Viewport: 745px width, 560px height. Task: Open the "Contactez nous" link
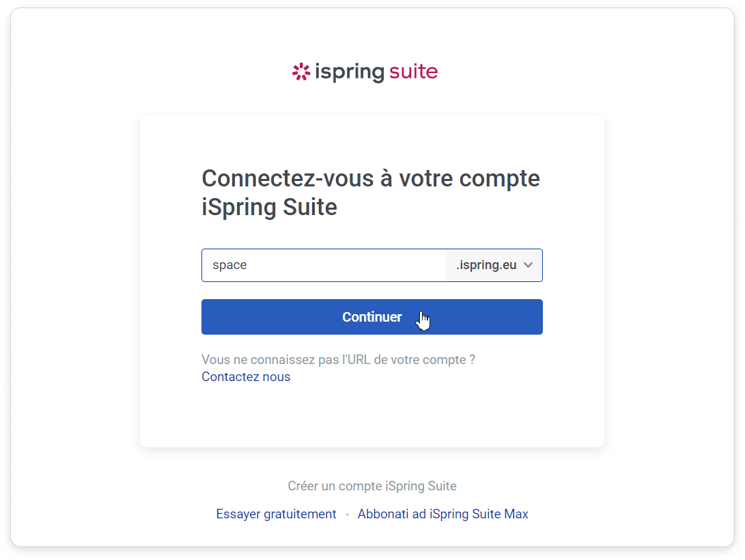pyautogui.click(x=246, y=377)
